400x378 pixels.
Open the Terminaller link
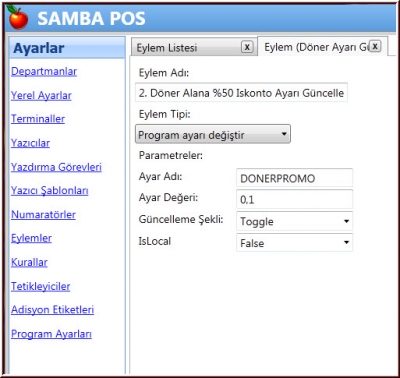click(x=38, y=119)
